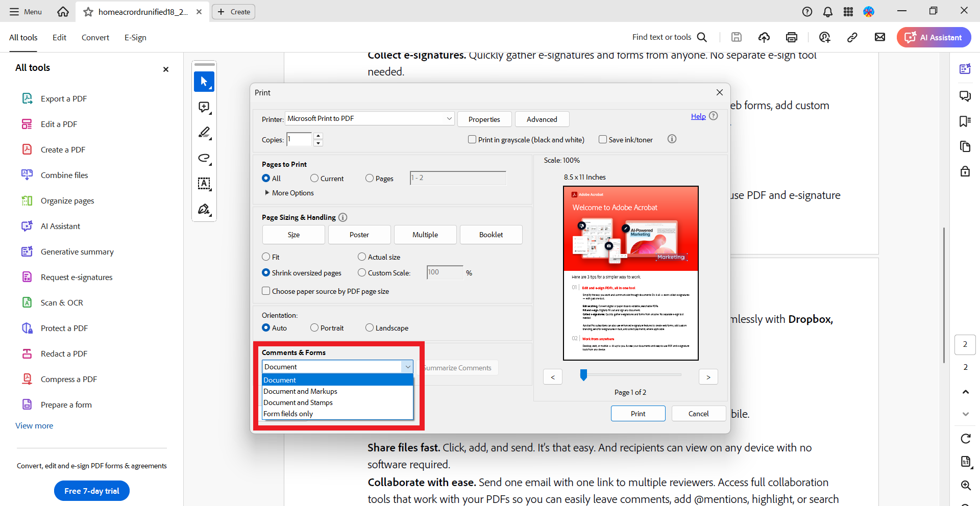Image resolution: width=980 pixels, height=506 pixels.
Task: Select the fill and sign pen tool
Action: [204, 209]
